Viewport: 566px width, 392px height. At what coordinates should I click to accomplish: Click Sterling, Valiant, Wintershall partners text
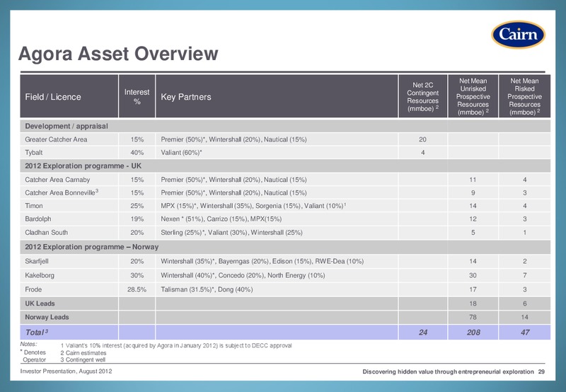tap(231, 233)
